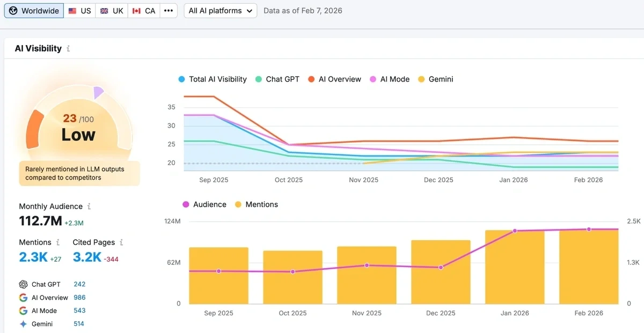Open Chat GPT mentions count 242
This screenshot has width=644, height=333.
(x=79, y=284)
